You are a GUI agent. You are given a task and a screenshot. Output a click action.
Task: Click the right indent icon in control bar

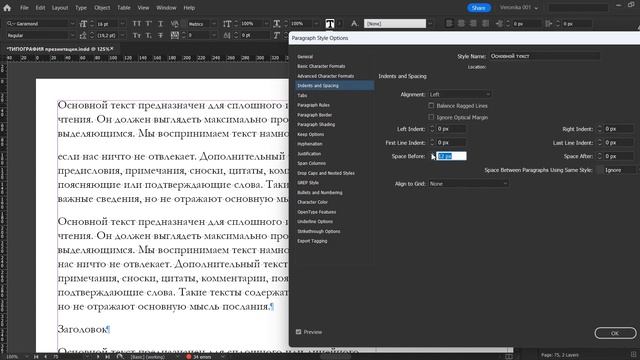click(549, 24)
